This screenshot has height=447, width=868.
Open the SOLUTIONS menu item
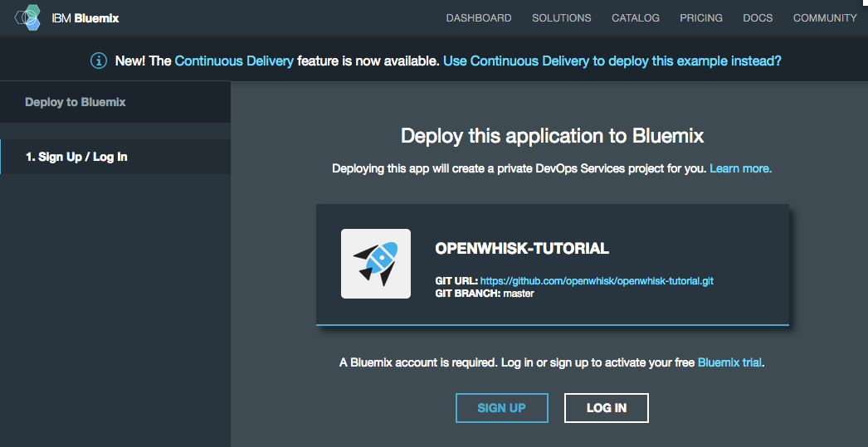click(561, 18)
